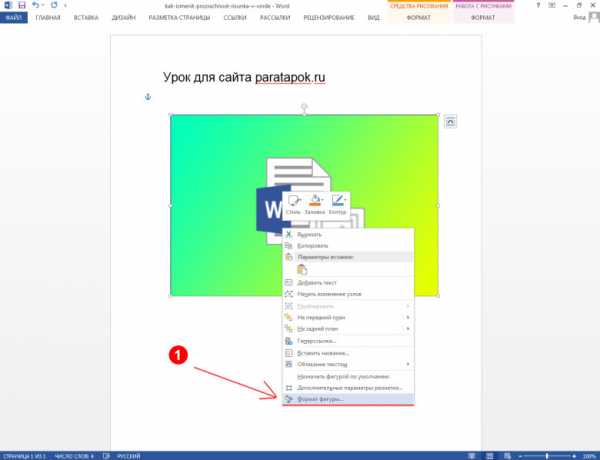Open the Ribbon Display Options icon
600x460 pixels.
click(x=552, y=5)
